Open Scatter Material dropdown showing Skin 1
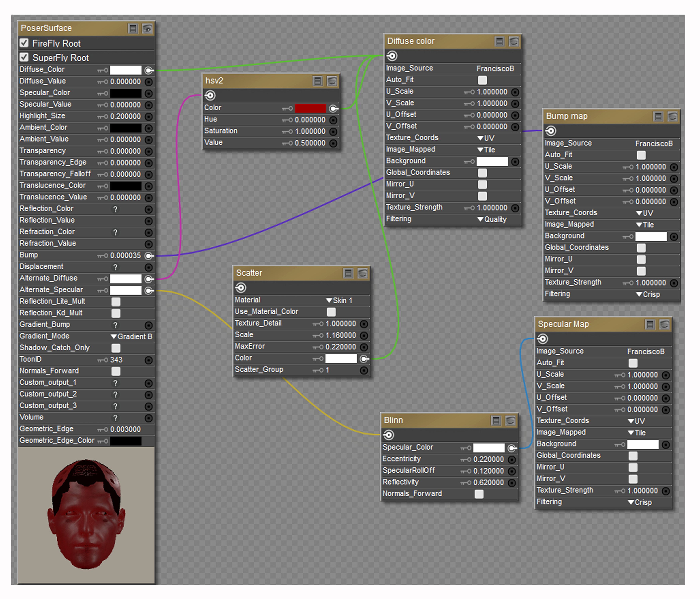The width and height of the screenshot is (700, 599). pyautogui.click(x=340, y=300)
